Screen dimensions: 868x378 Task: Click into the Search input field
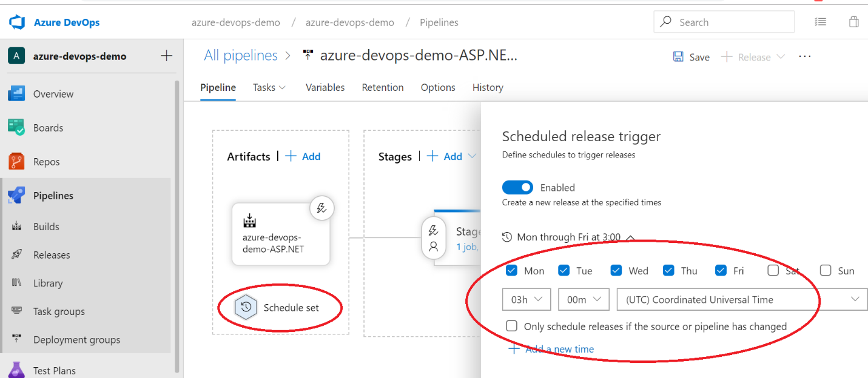click(x=731, y=22)
